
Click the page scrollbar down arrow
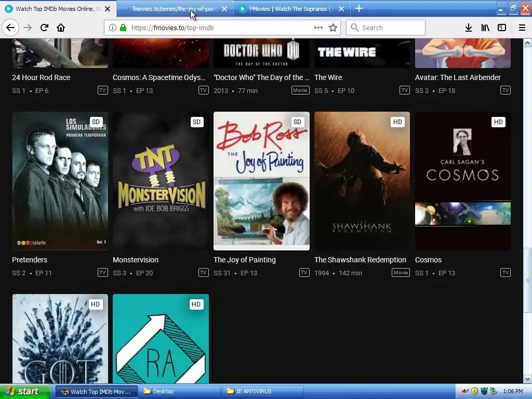coord(527,379)
